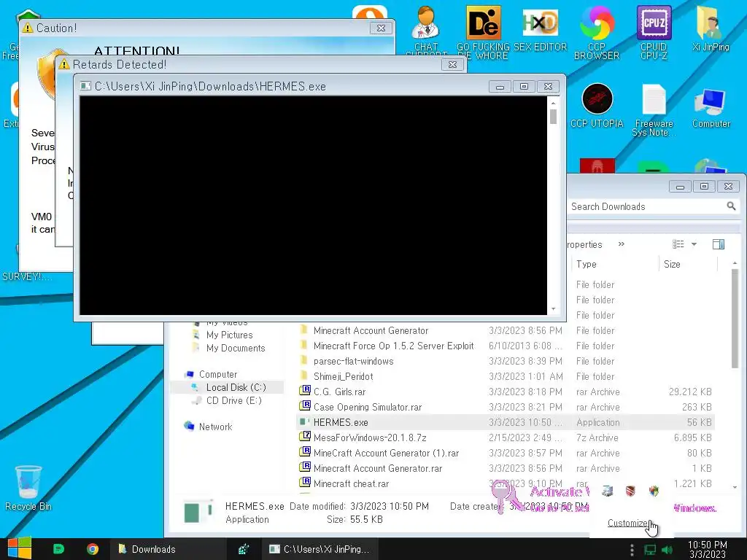Switch to the Downloads taskbar button
The image size is (747, 560).
pos(167,549)
